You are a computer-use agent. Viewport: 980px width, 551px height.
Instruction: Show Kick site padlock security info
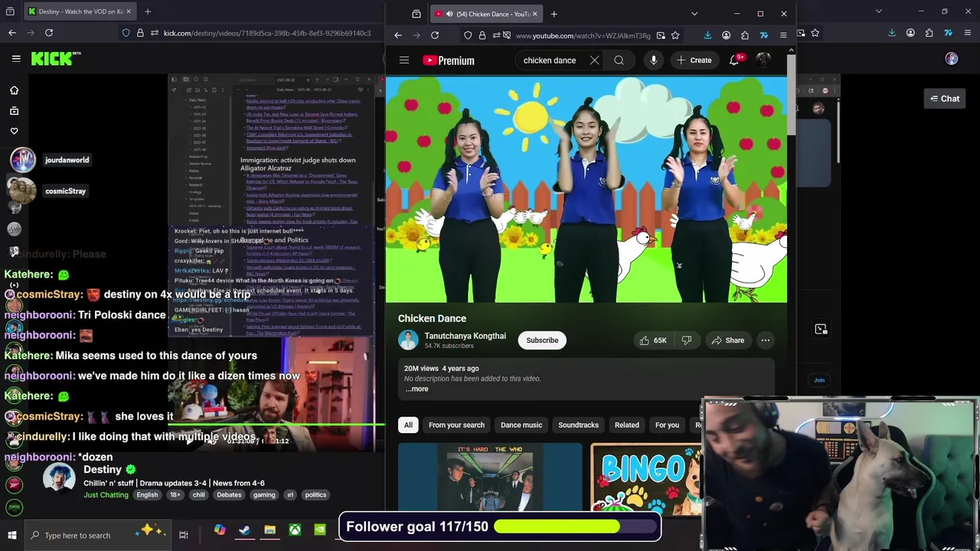pos(140,33)
